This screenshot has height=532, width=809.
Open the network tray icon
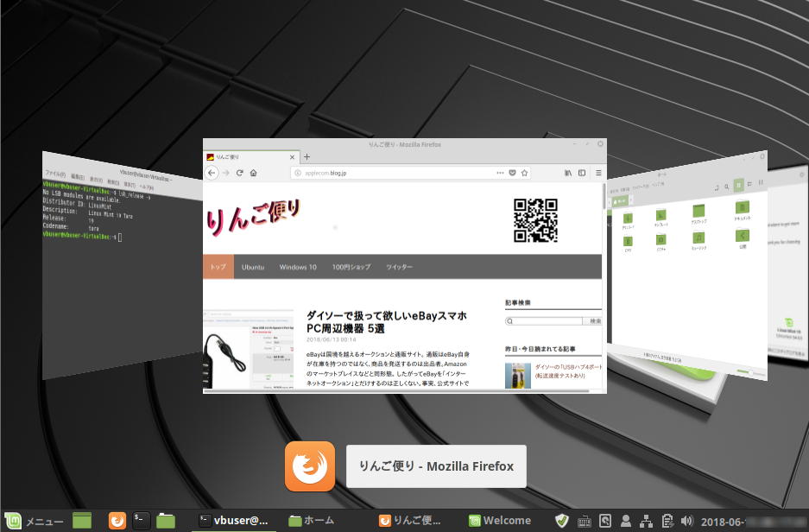(x=646, y=521)
